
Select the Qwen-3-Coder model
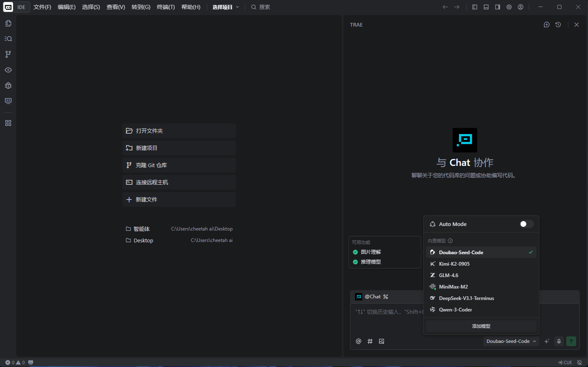tap(481, 310)
